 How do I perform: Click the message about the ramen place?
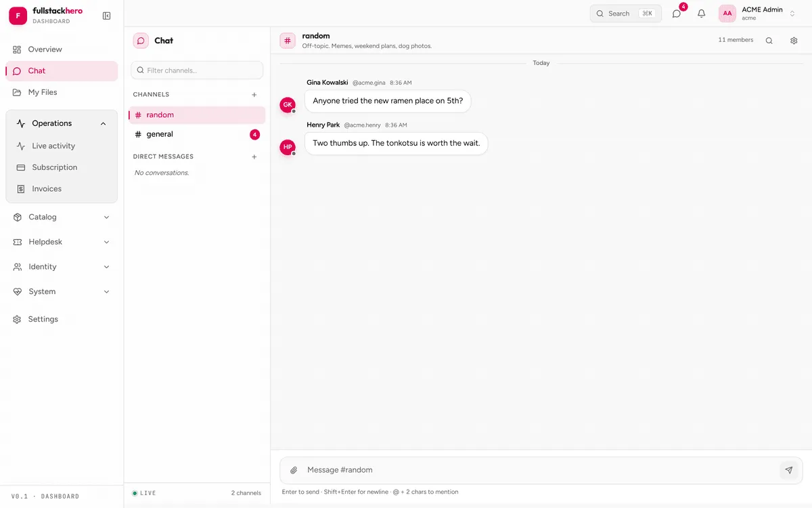click(388, 101)
